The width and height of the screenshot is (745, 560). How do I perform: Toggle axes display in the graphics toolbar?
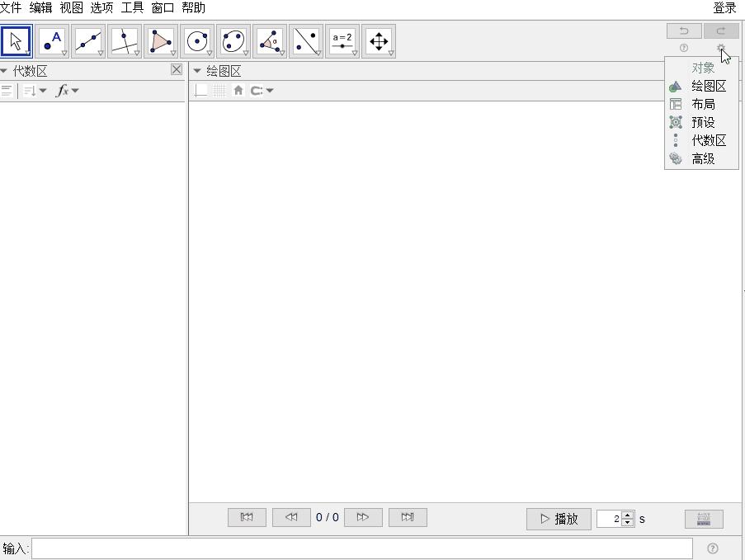(x=200, y=91)
